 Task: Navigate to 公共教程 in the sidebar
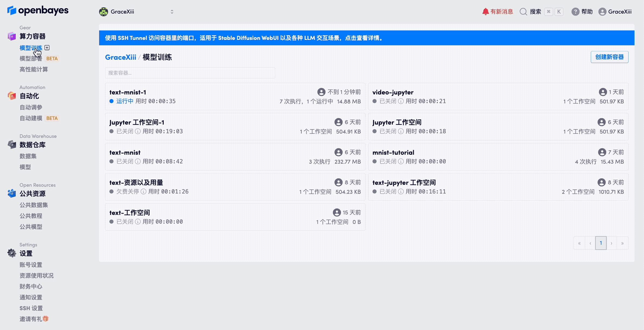point(31,216)
